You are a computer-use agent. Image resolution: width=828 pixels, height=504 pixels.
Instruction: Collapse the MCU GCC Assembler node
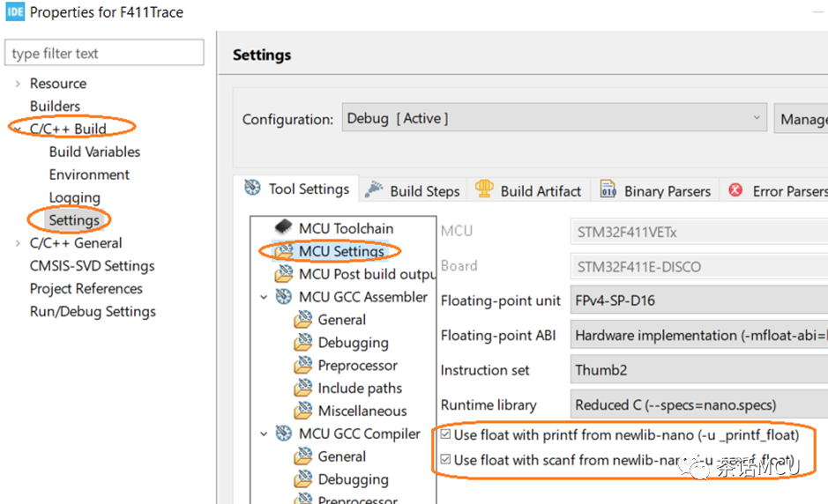tap(264, 297)
